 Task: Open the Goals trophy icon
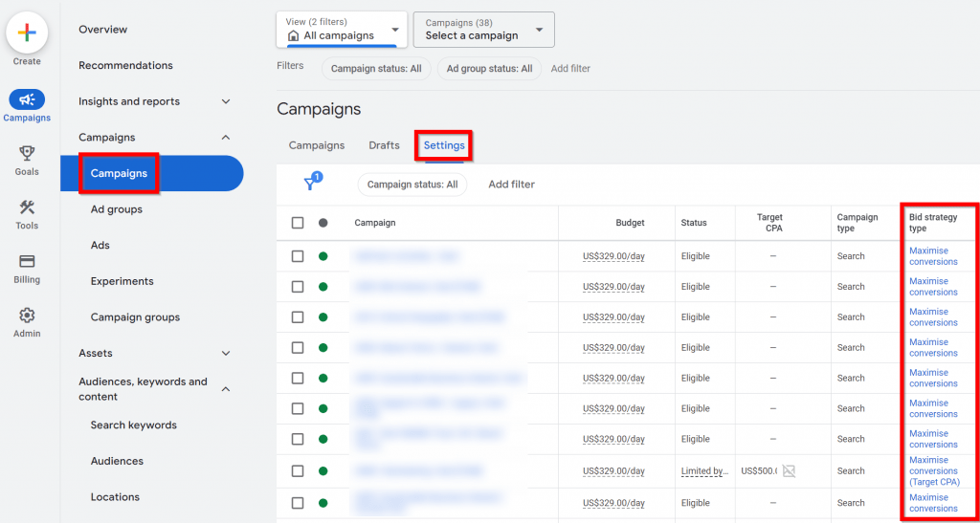pos(27,153)
